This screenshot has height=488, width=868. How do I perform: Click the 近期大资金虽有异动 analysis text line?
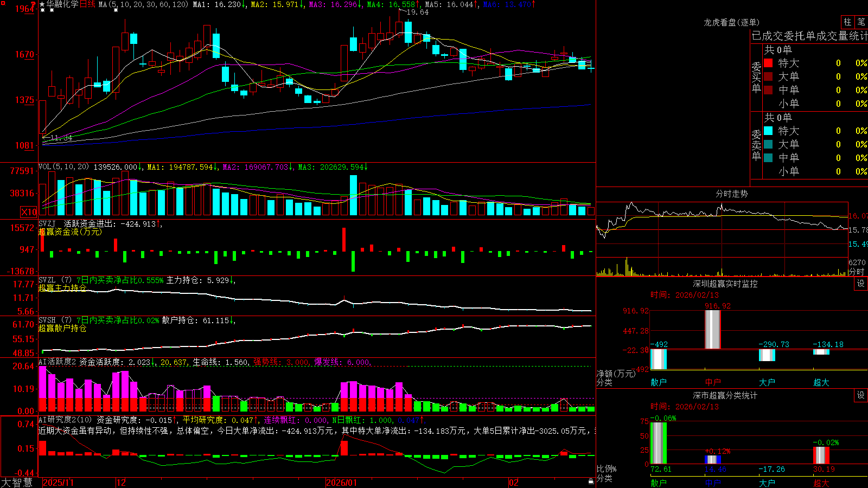[317, 431]
